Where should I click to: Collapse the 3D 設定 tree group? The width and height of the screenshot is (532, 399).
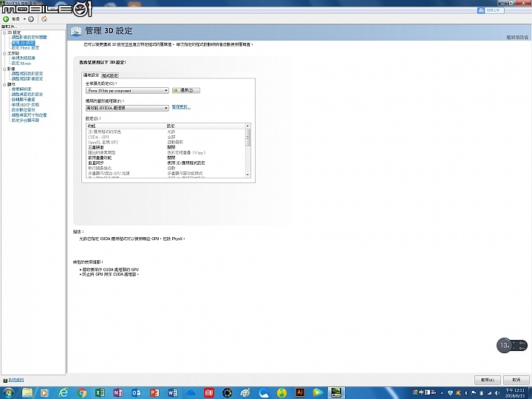(4, 33)
